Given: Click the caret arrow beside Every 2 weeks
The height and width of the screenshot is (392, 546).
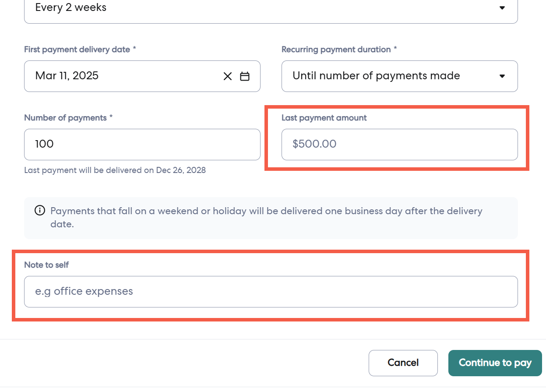Looking at the screenshot, I should (502, 8).
